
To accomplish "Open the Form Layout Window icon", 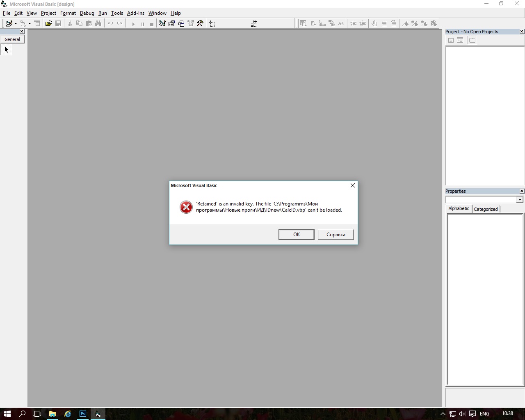I will (181, 24).
